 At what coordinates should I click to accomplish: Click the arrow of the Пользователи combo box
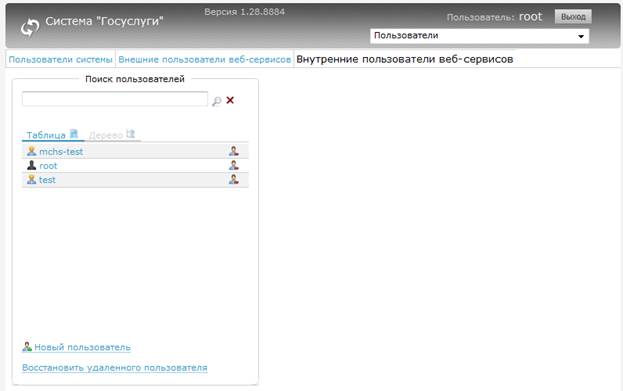coord(581,37)
